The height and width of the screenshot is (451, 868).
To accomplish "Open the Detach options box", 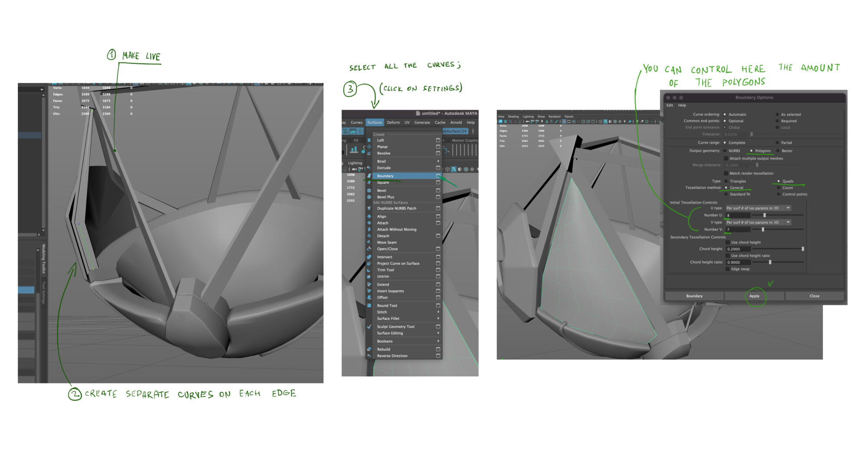I will click(438, 236).
